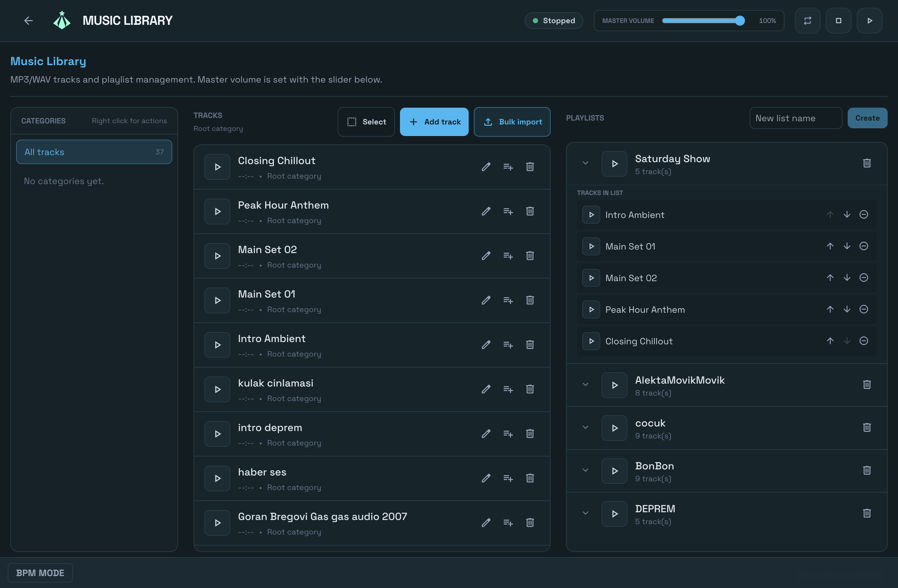Toggle the repeat loop button
The image size is (898, 588).
807,21
